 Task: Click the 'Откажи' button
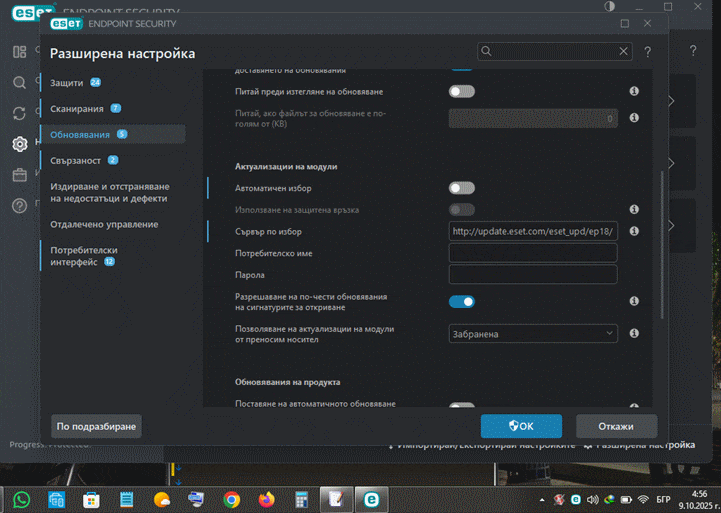[616, 426]
